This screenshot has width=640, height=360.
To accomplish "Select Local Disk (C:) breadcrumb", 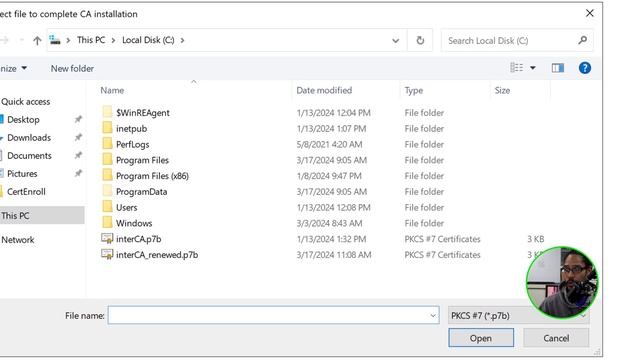I will tap(148, 40).
